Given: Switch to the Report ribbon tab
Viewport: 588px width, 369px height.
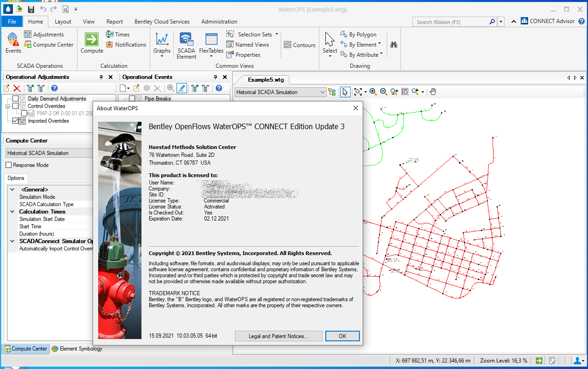Looking at the screenshot, I should (x=115, y=21).
